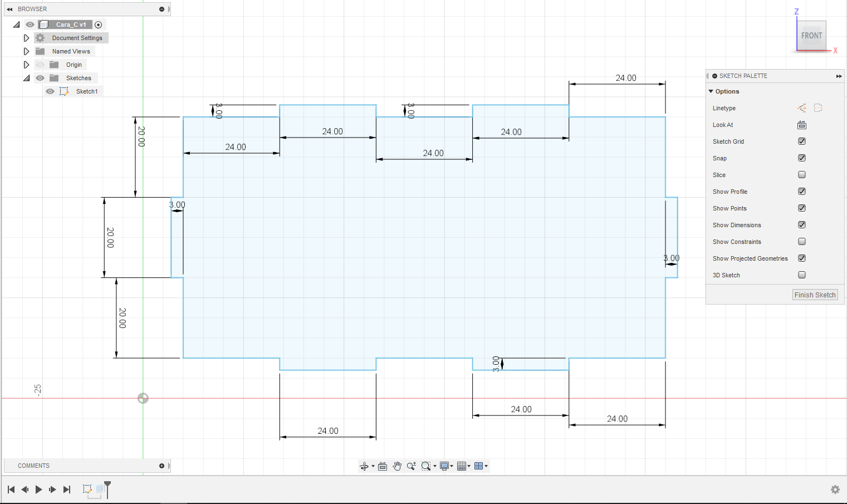The width and height of the screenshot is (847, 504).
Task: Click the Document Settings gear icon
Action: point(40,38)
